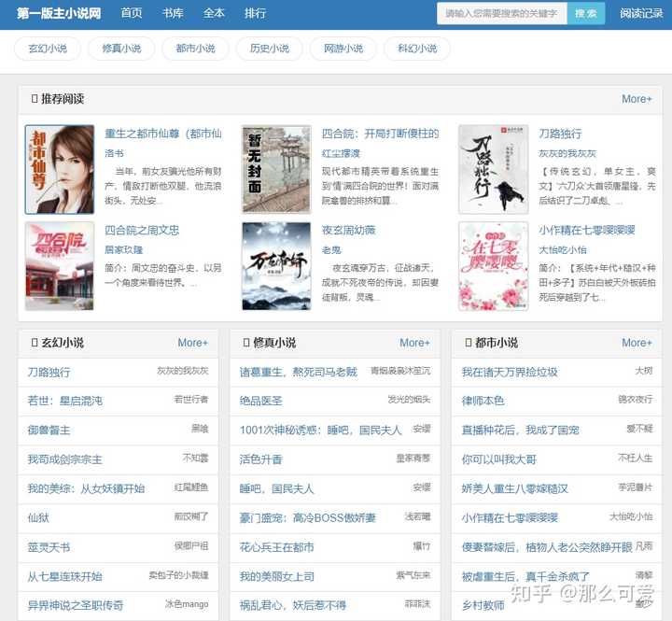Viewport: 672px width, 621px height.
Task: Open 我在诸天万界捡垃圾 list entry
Action: pyautogui.click(x=510, y=373)
